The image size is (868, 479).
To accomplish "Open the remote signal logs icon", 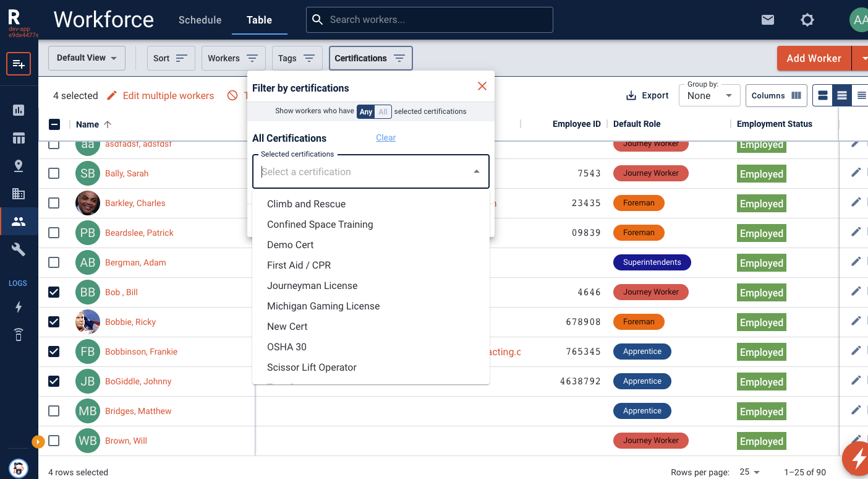I will point(19,335).
